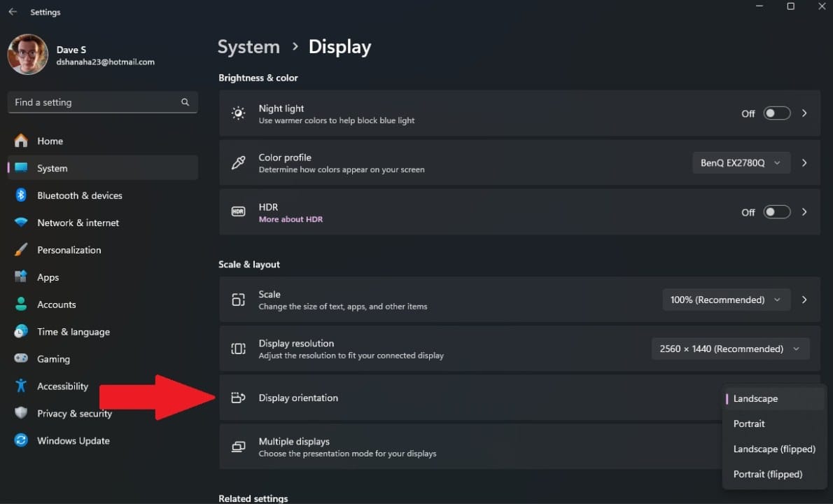Click the Color profile icon

coord(238,162)
